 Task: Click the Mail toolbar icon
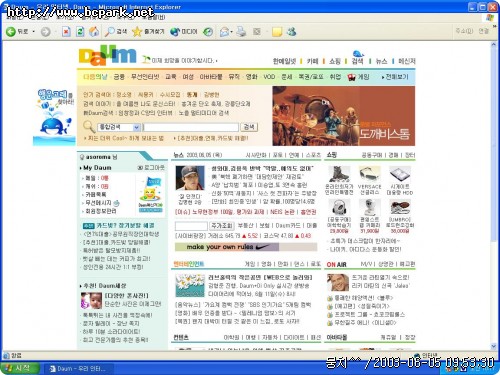224,32
